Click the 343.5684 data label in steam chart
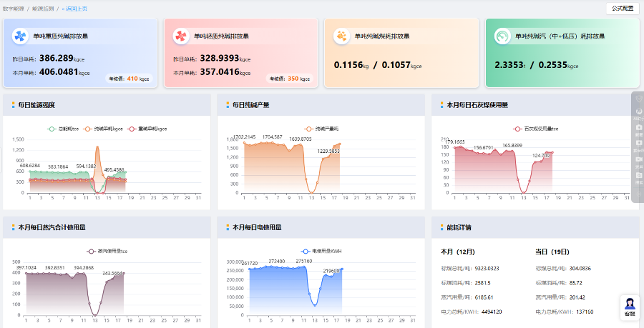Viewport: 644px width, 328px height. click(x=112, y=273)
